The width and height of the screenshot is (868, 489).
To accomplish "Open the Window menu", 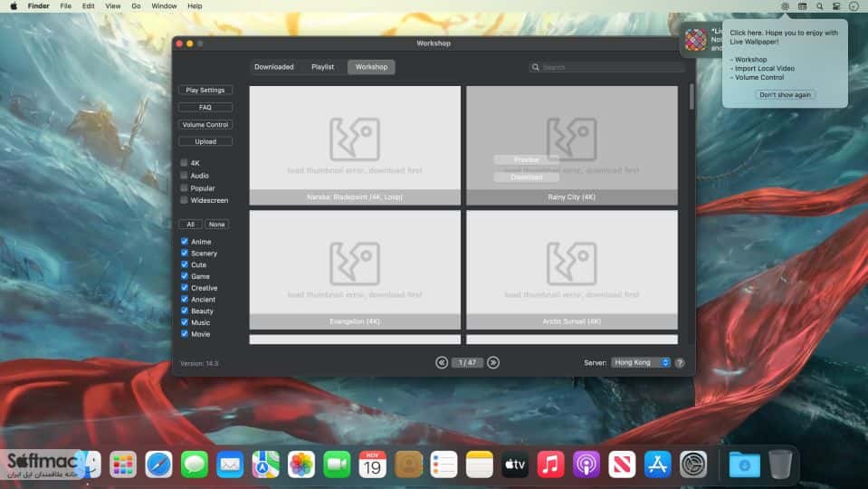I will (165, 6).
